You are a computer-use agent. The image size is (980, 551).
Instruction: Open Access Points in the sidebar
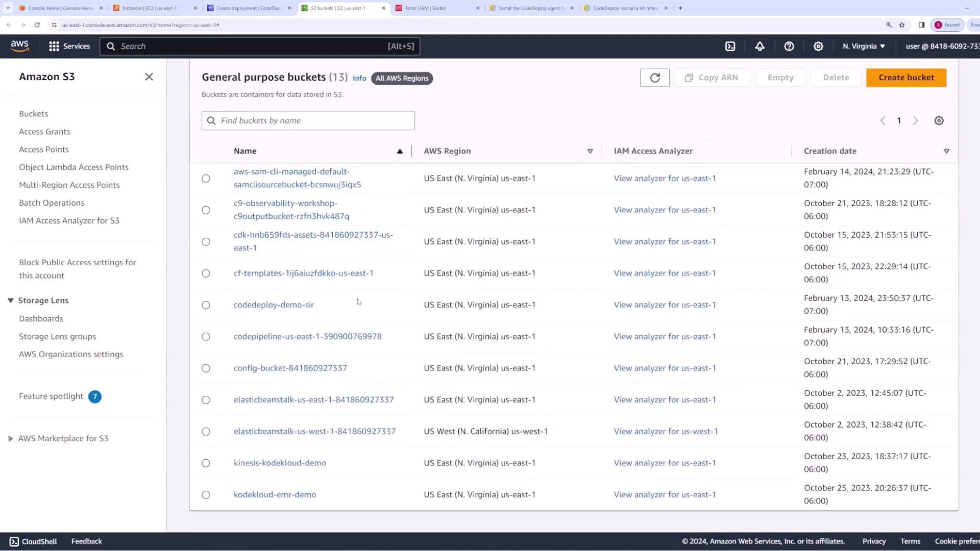[44, 149]
